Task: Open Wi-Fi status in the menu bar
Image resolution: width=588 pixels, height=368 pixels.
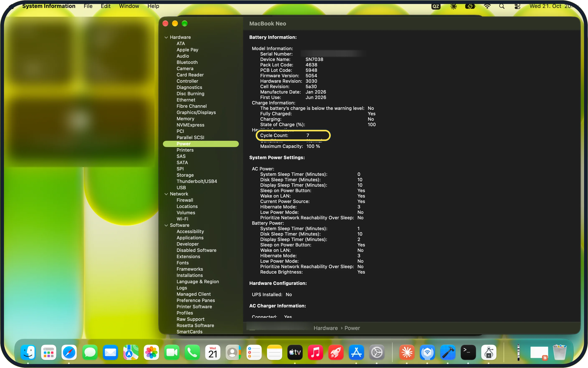Action: (x=487, y=6)
